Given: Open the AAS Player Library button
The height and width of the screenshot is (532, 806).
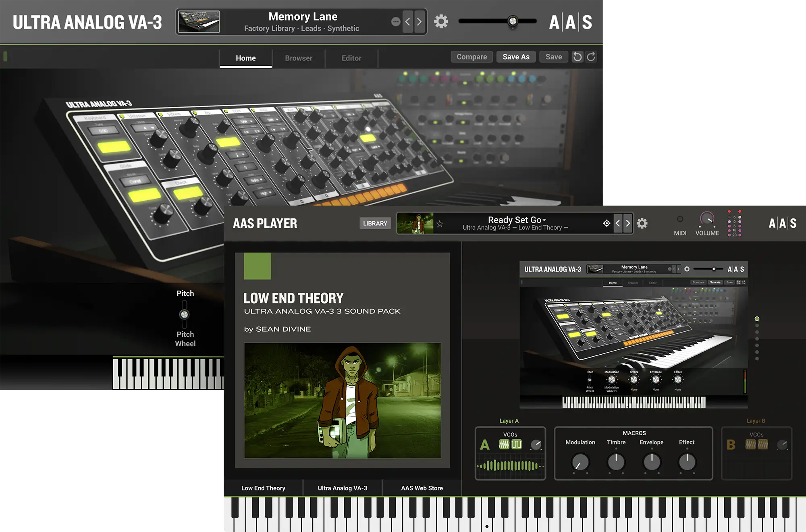Looking at the screenshot, I should pos(375,223).
